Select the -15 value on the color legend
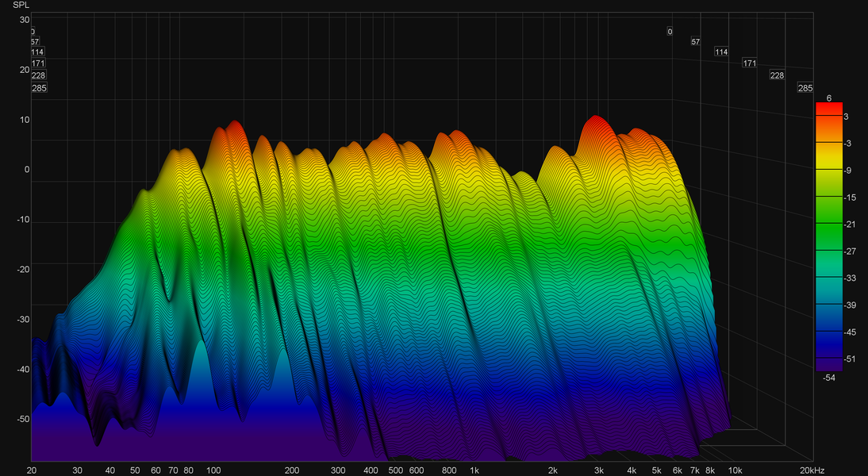Image resolution: width=868 pixels, height=476 pixels. pyautogui.click(x=849, y=197)
